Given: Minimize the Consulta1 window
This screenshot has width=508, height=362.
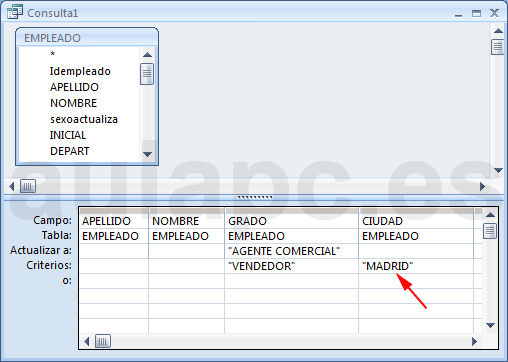Looking at the screenshot, I should point(459,14).
